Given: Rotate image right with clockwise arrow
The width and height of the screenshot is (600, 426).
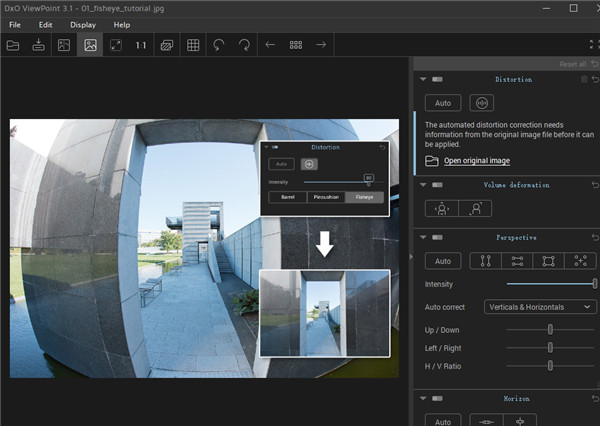Looking at the screenshot, I should (245, 45).
